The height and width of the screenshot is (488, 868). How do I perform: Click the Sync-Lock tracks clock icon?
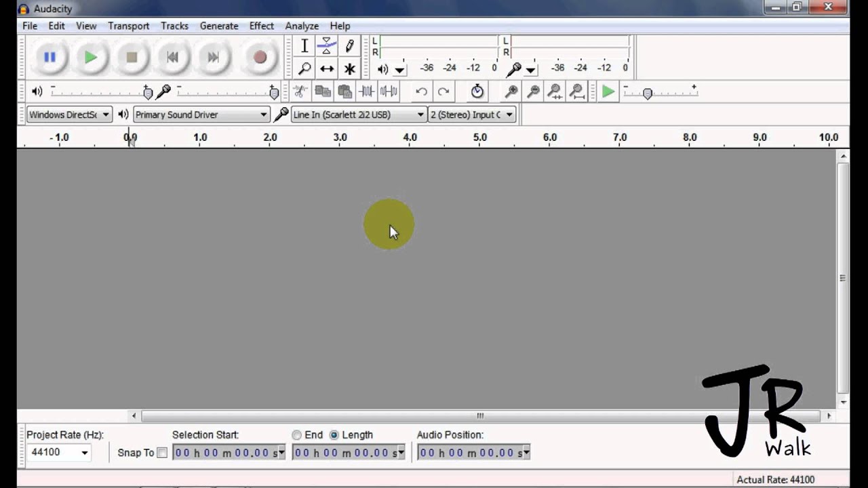[477, 91]
